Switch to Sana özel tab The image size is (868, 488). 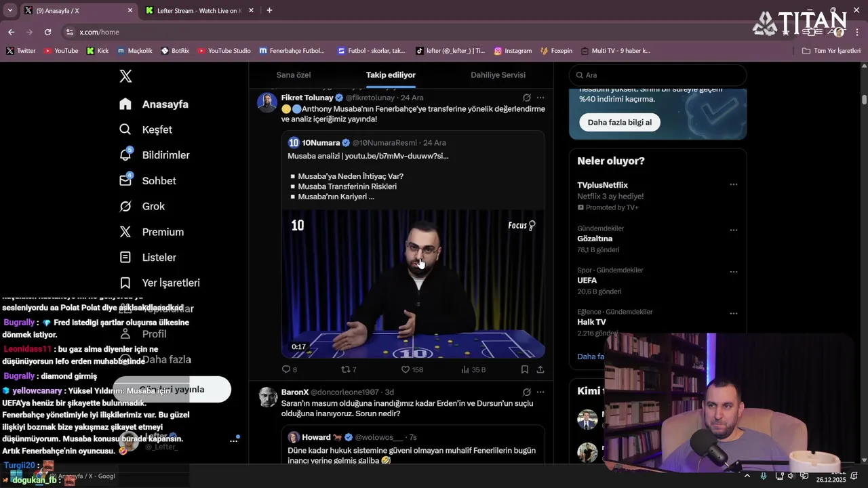[294, 75]
